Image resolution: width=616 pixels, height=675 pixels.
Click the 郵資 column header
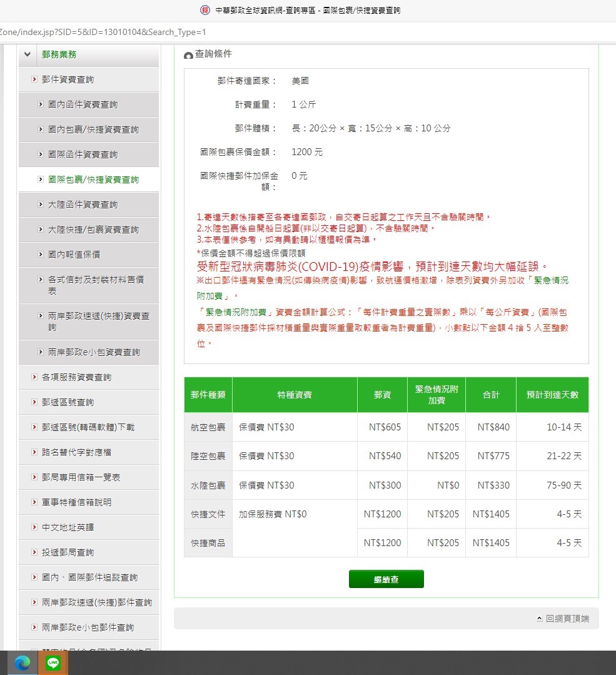click(x=382, y=395)
